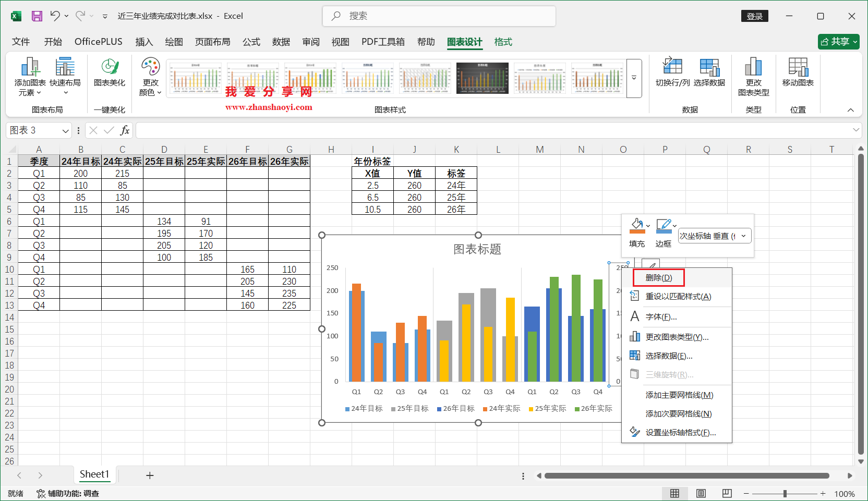This screenshot has height=501, width=868.
Task: Open the 填充 dropdown arrow
Action: coord(648,226)
